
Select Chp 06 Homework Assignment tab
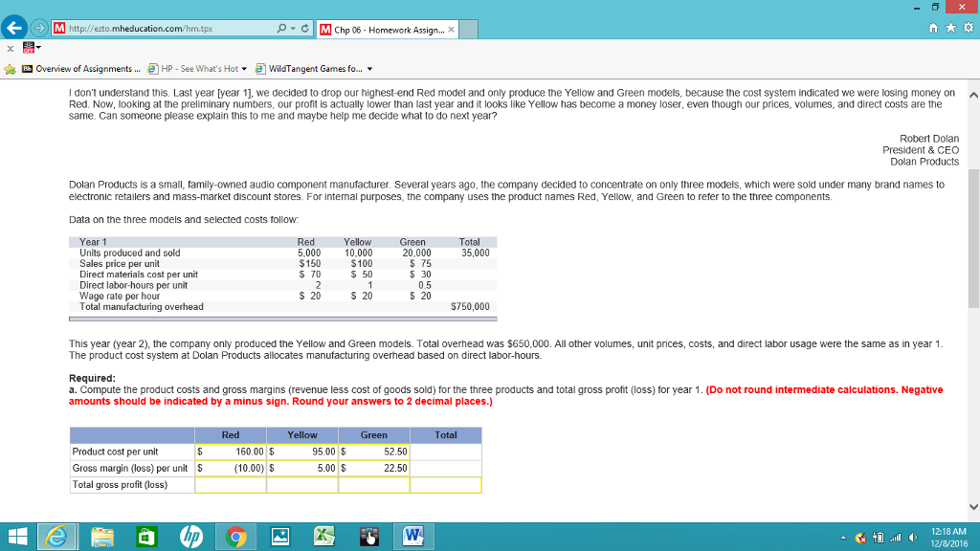[388, 30]
